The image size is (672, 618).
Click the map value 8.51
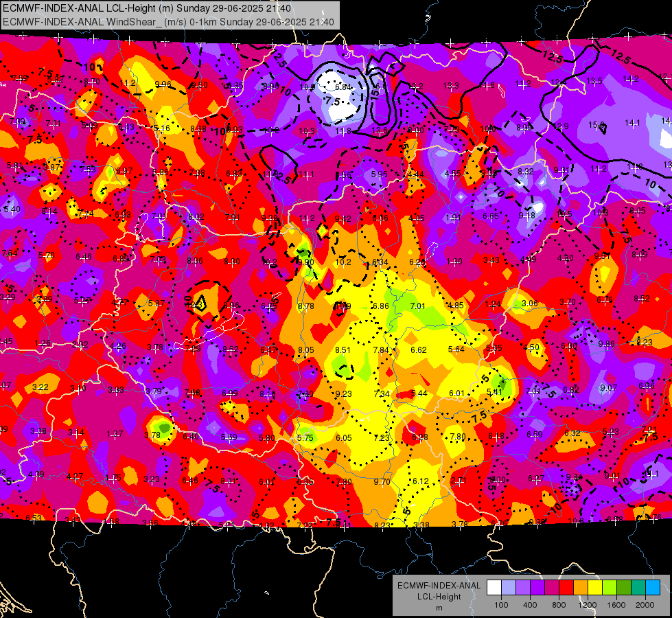tap(343, 350)
